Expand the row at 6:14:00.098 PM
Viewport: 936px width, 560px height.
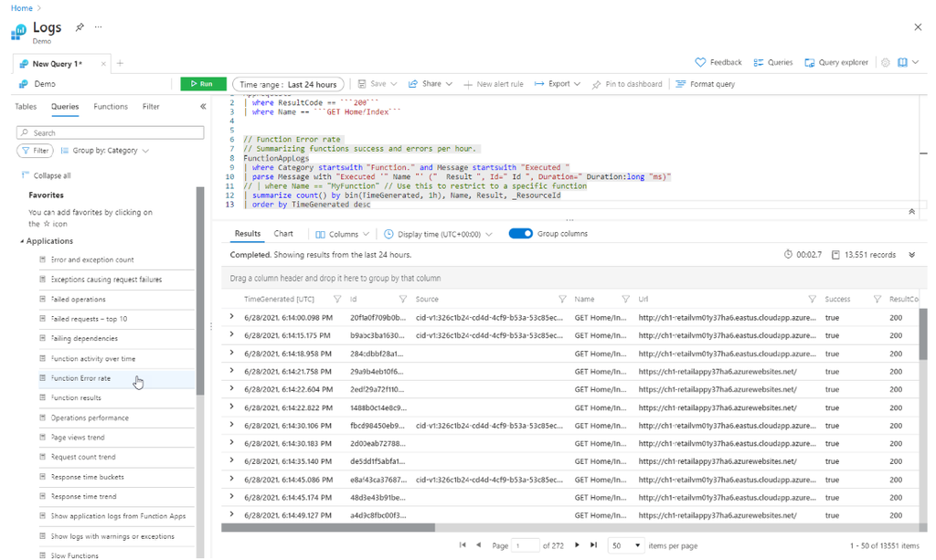coord(232,317)
